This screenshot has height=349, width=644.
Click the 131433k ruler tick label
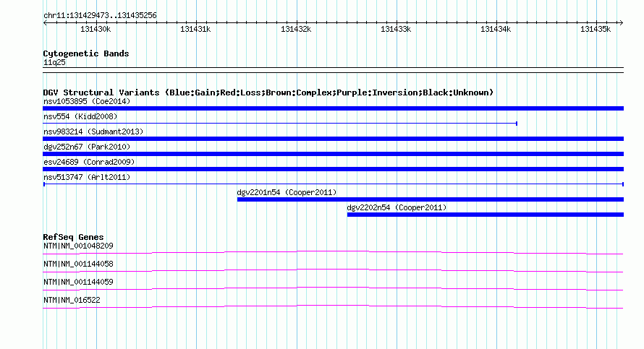(x=396, y=29)
